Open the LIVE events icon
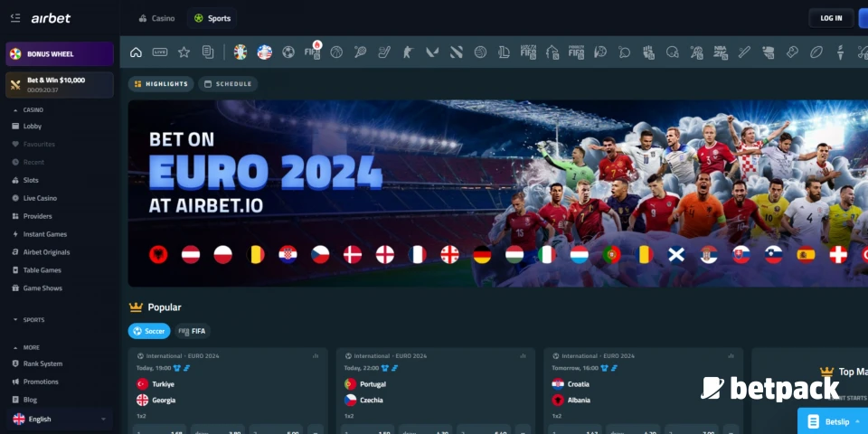Image resolution: width=868 pixels, height=434 pixels. [160, 52]
